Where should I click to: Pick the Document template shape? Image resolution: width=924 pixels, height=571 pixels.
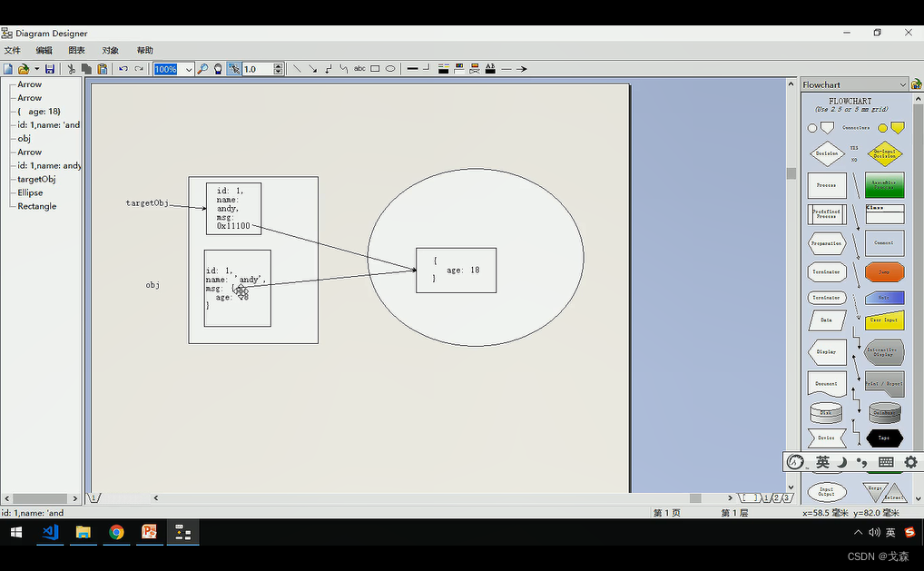pos(827,384)
